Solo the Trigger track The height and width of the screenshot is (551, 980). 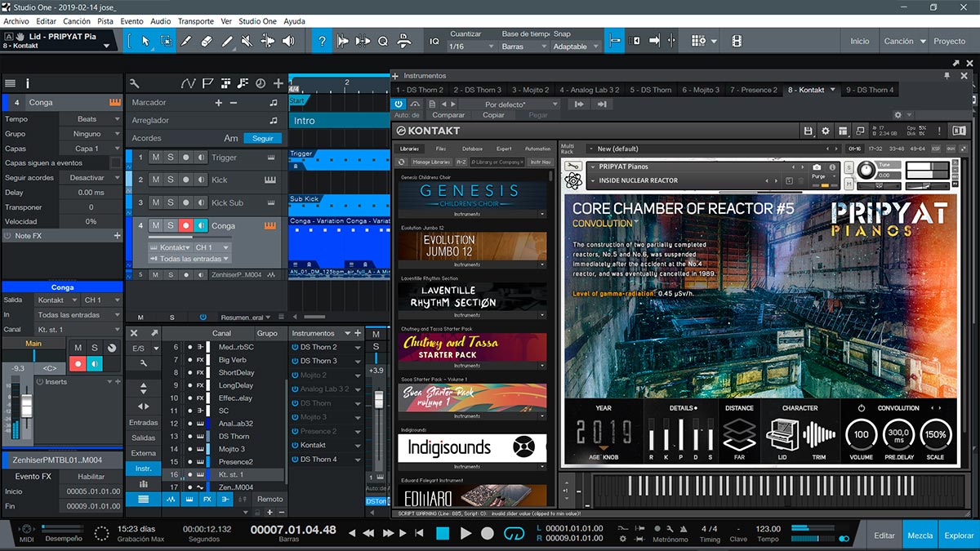point(171,158)
